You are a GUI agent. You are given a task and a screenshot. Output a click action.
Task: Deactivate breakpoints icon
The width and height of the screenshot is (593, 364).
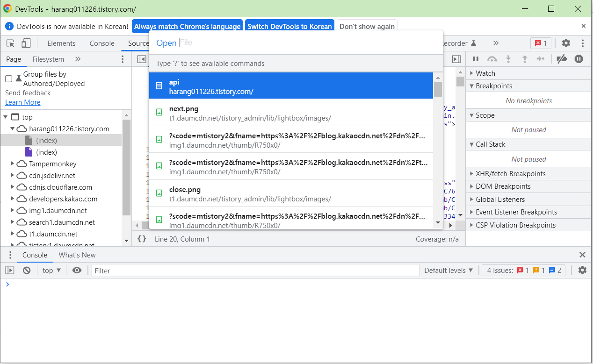(x=562, y=59)
